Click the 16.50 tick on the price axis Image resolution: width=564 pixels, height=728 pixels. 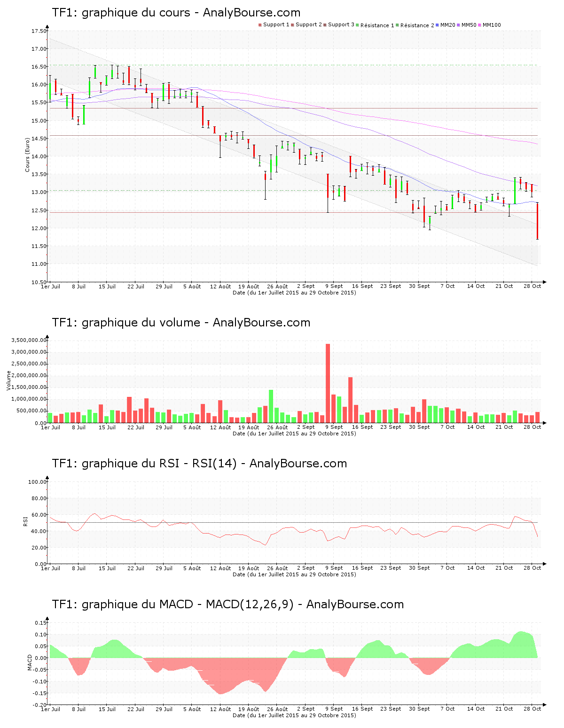click(39, 67)
